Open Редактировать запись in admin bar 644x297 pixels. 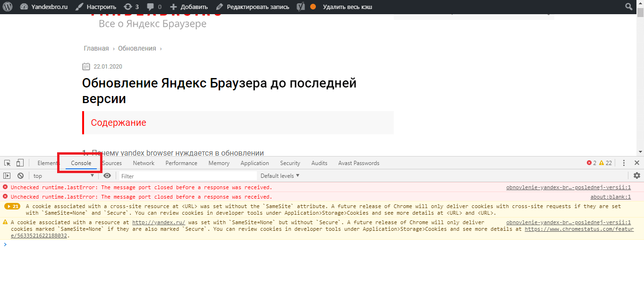253,7
